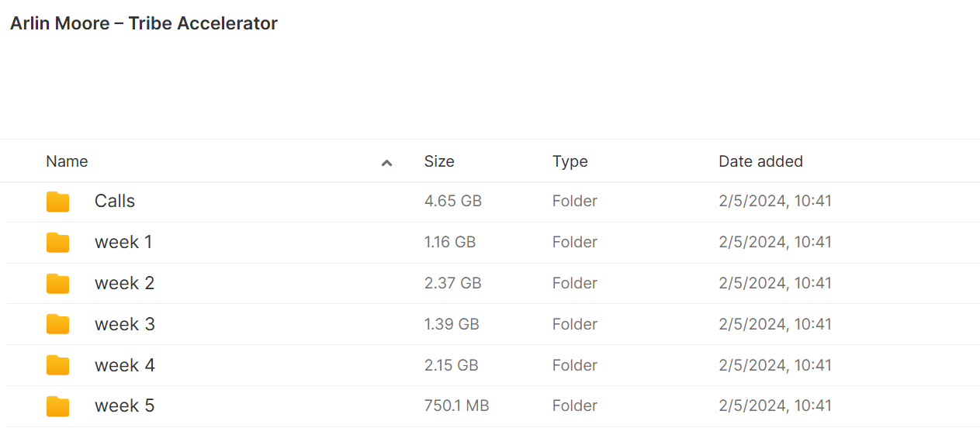Sort files by Size column header
The height and width of the screenshot is (428, 980).
(x=439, y=161)
